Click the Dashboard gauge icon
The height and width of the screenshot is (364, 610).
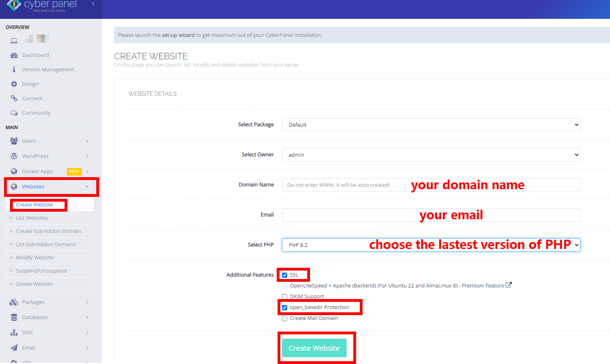[14, 55]
